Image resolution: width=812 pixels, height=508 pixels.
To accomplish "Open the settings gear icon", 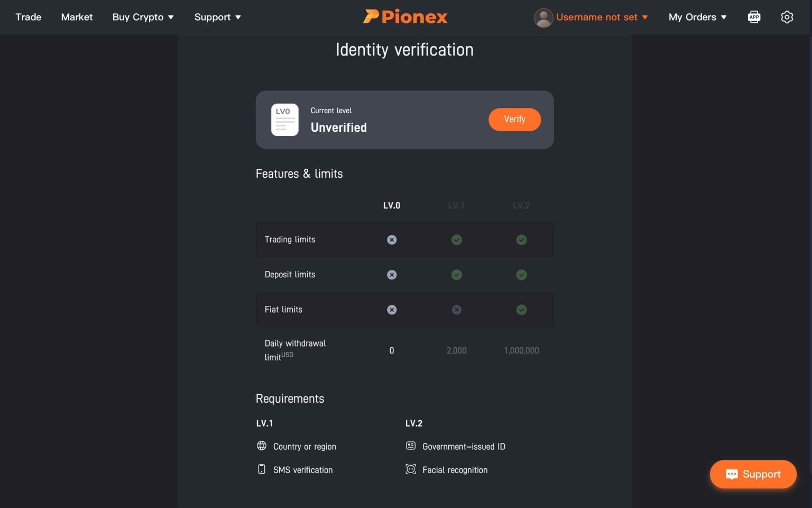I will pos(787,16).
